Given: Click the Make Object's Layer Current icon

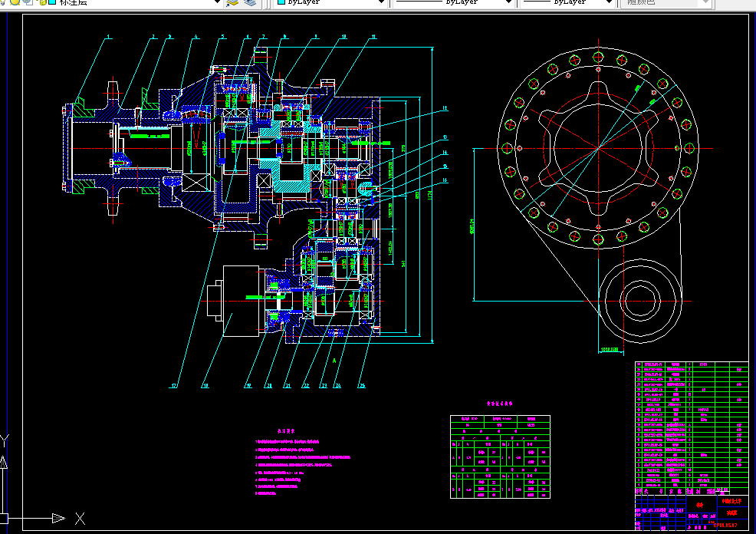Looking at the screenshot, I should 232,2.
